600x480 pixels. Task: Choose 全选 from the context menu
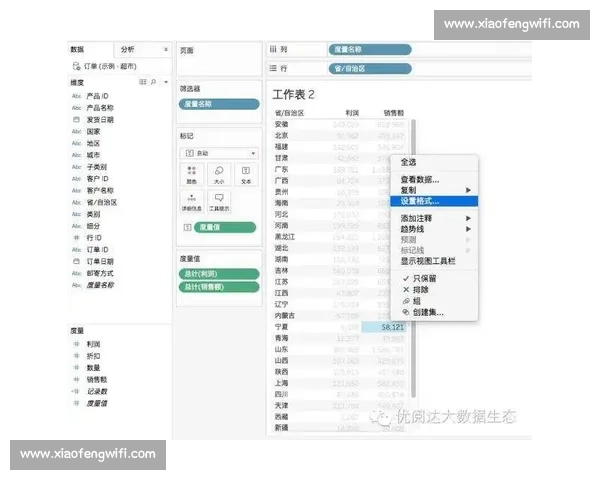(x=434, y=162)
